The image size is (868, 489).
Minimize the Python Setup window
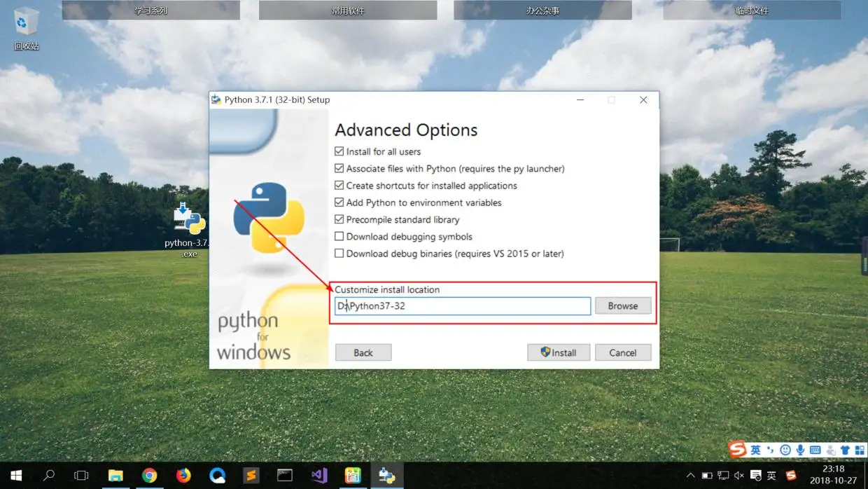pos(580,100)
